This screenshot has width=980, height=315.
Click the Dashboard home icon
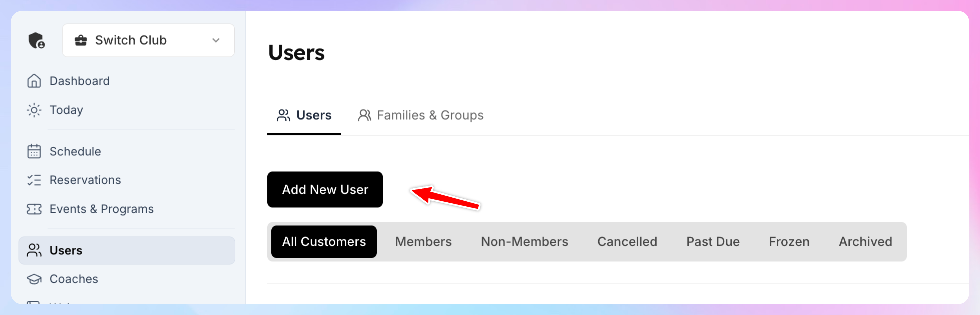coord(34,81)
